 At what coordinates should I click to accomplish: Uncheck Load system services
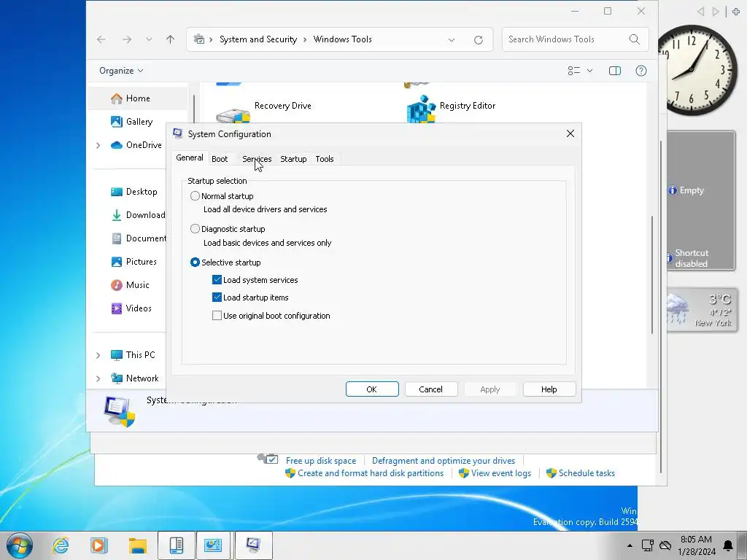point(217,280)
